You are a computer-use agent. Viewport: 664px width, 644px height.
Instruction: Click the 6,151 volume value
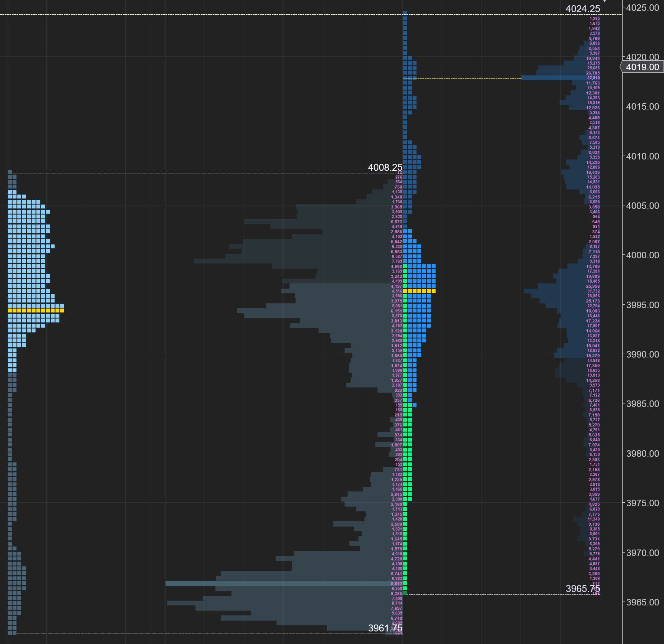pos(397,311)
